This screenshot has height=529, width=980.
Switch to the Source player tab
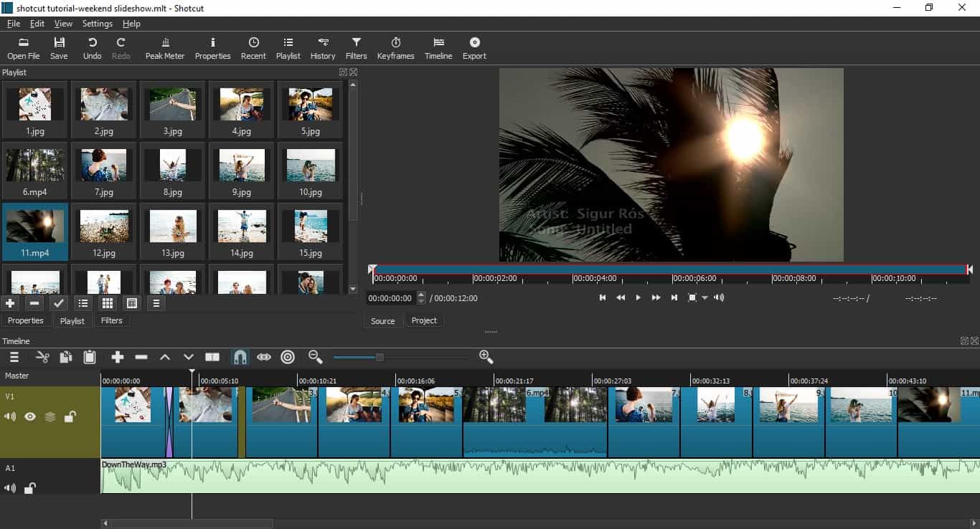(x=383, y=320)
